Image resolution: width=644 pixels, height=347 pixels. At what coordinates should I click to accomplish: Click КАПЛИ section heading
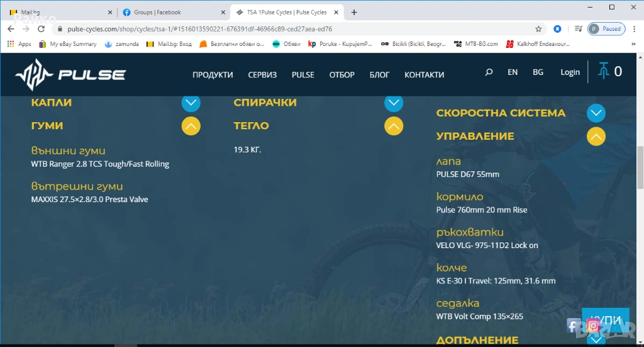(52, 103)
